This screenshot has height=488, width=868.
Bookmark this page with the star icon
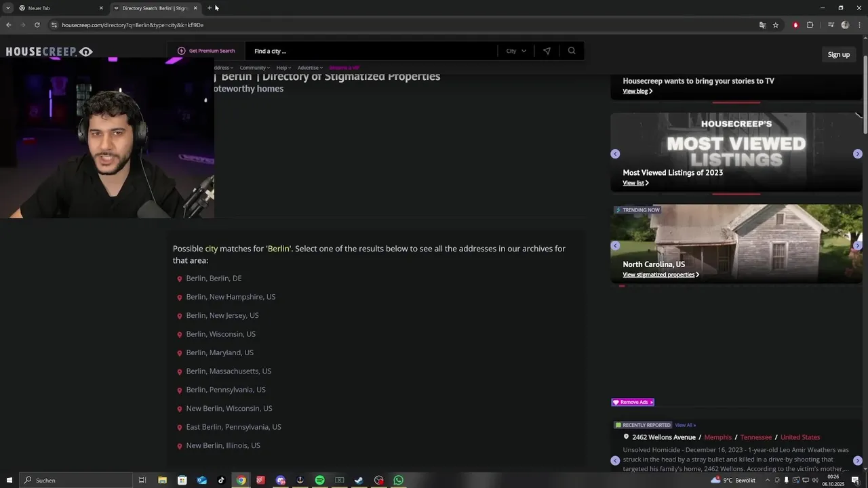coord(775,25)
